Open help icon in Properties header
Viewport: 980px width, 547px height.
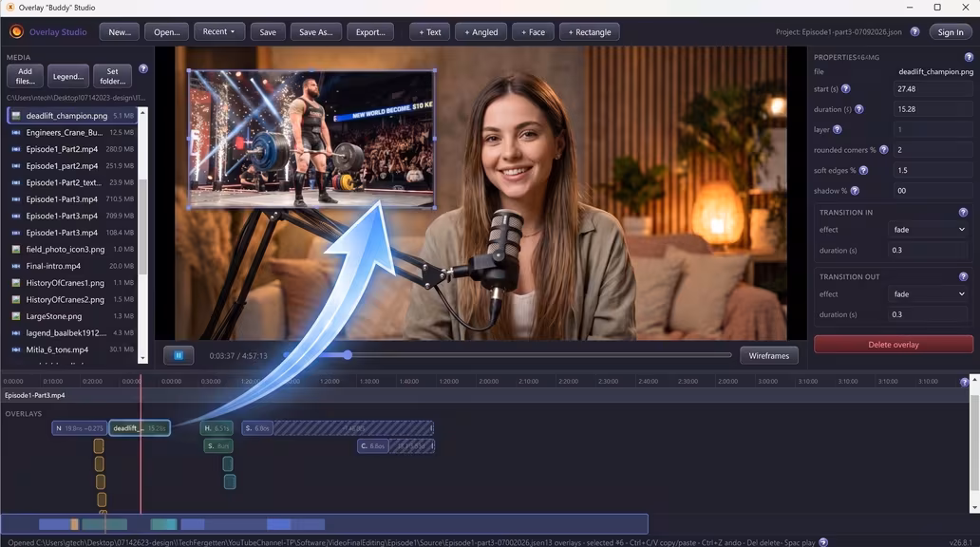click(969, 57)
